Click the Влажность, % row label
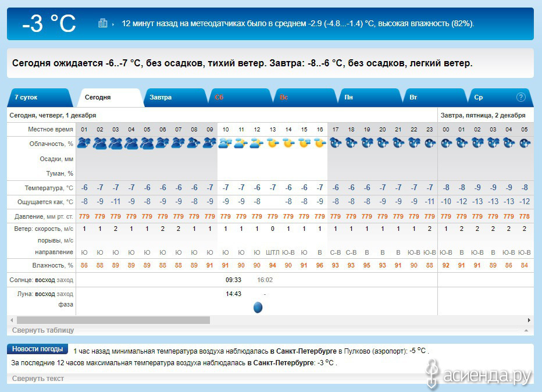This screenshot has width=542, height=392. coord(53,265)
